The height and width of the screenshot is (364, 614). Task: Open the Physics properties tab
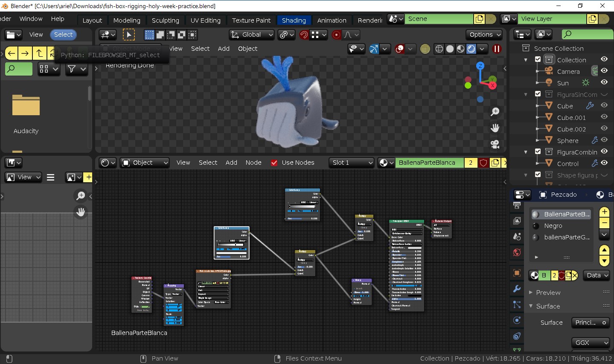[517, 320]
